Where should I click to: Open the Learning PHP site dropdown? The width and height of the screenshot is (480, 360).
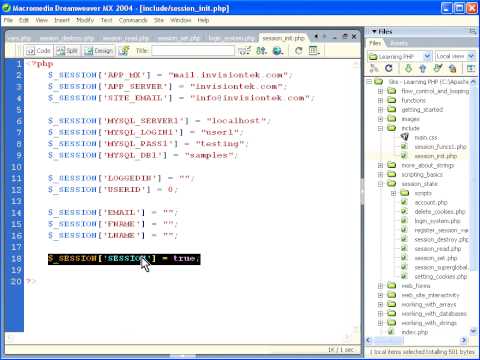tap(428, 56)
